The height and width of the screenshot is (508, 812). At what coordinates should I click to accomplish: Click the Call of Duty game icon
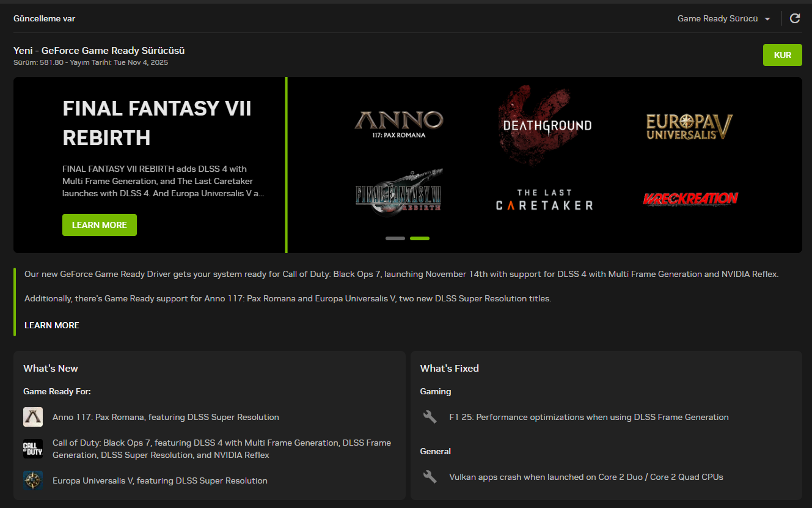[33, 449]
